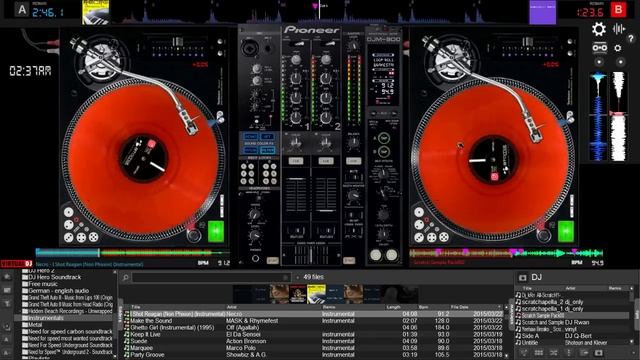Toggle the FILTER sound color FX button
Image resolution: width=640 pixels, height=360 pixels.
click(267, 150)
